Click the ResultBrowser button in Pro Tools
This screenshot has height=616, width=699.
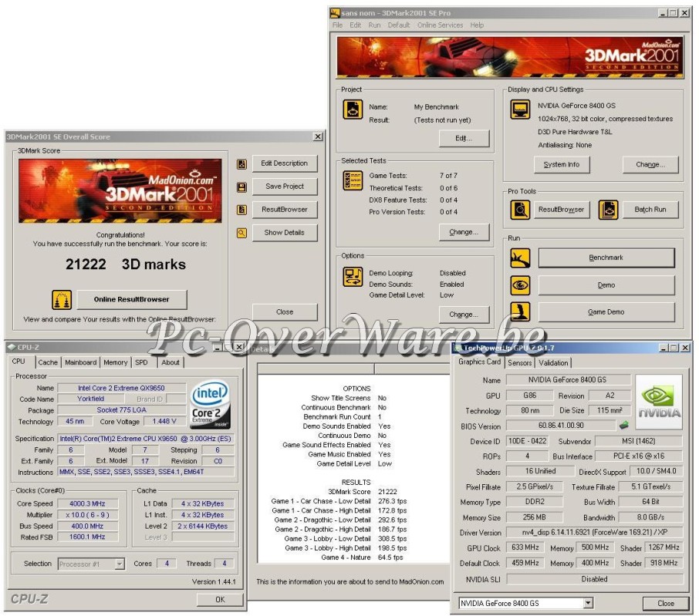(x=561, y=210)
